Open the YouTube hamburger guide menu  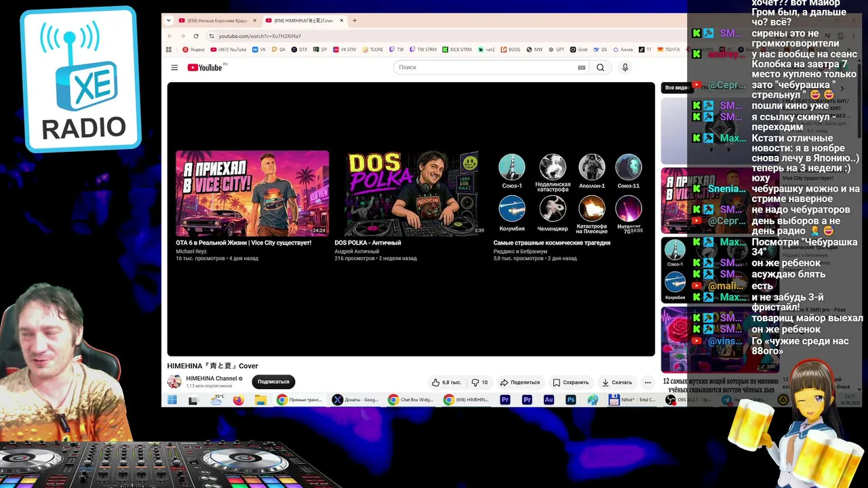[x=174, y=68]
